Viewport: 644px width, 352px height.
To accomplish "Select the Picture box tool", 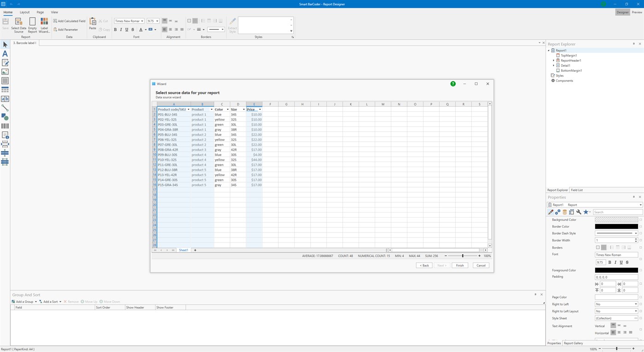I will 5,72.
